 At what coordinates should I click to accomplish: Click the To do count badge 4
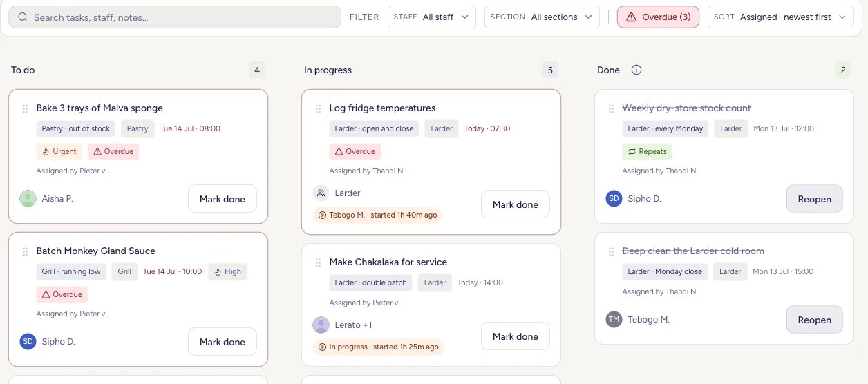click(257, 70)
